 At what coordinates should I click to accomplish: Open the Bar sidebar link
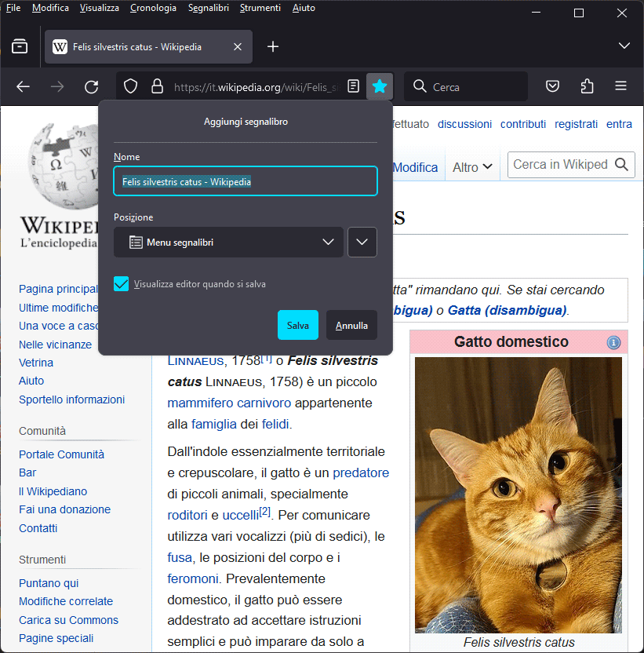pos(27,472)
